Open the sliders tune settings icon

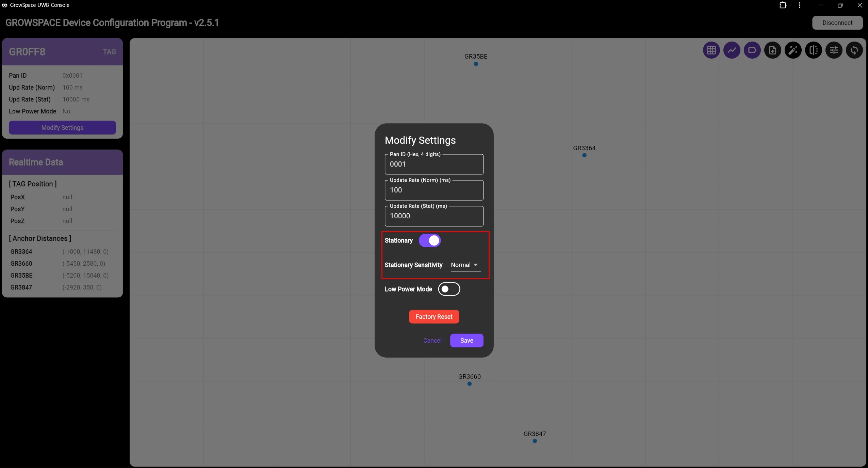pos(834,50)
